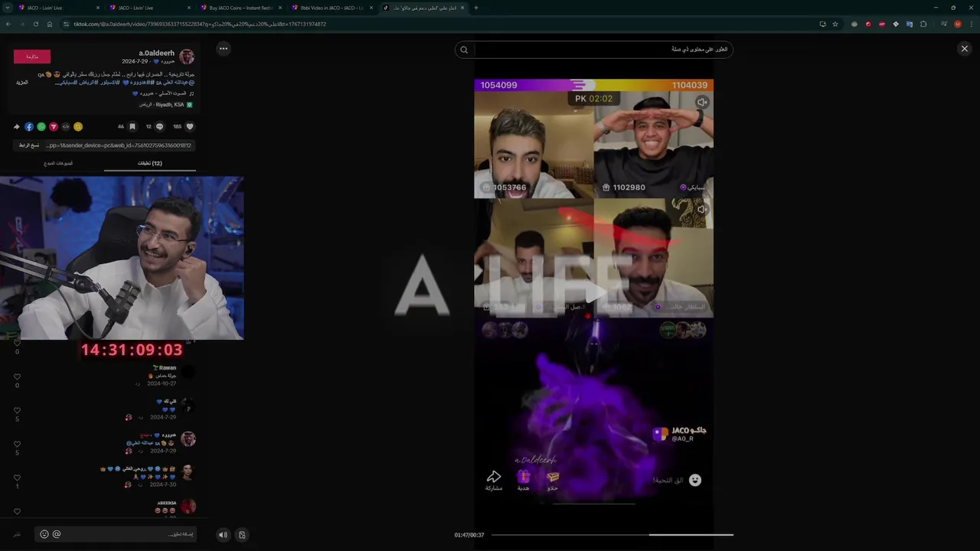980x551 pixels.
Task: Bookmark page with star icon
Action: pyautogui.click(x=835, y=24)
